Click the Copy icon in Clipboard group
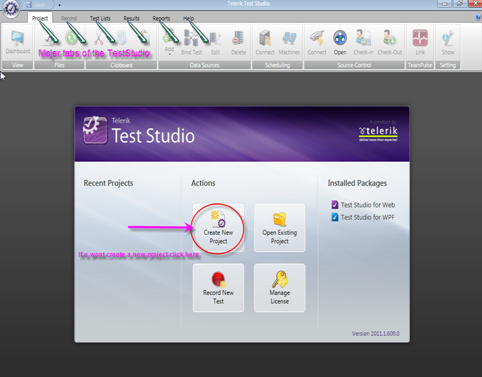The height and width of the screenshot is (377, 482). [x=121, y=38]
